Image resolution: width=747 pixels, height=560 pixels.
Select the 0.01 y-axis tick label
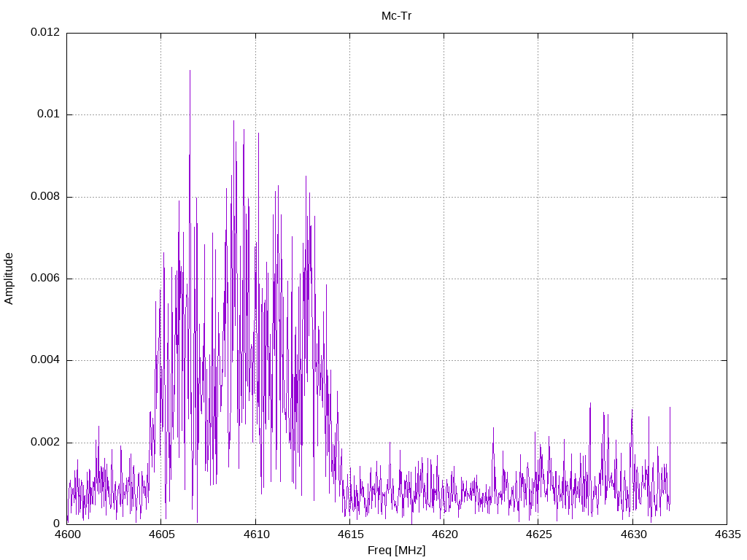point(48,115)
